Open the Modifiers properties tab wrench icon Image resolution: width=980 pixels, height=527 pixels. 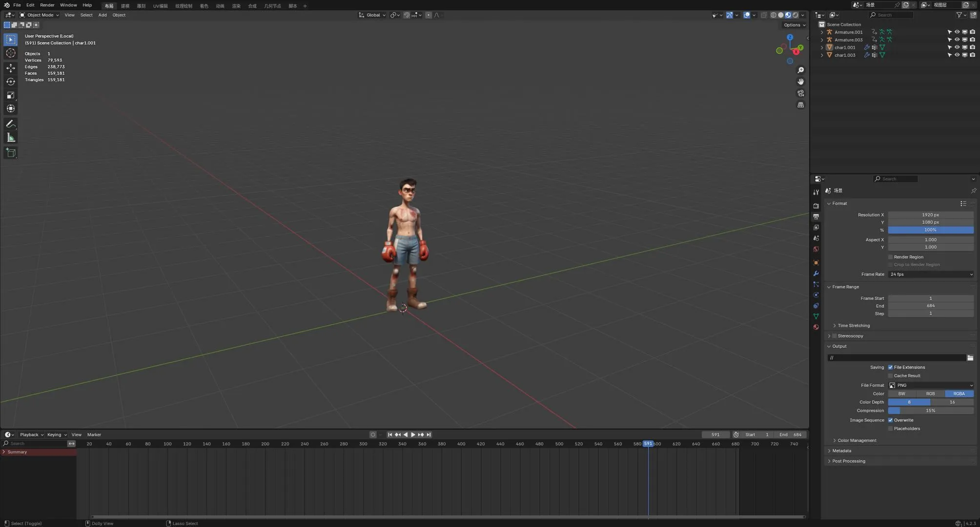click(x=816, y=274)
